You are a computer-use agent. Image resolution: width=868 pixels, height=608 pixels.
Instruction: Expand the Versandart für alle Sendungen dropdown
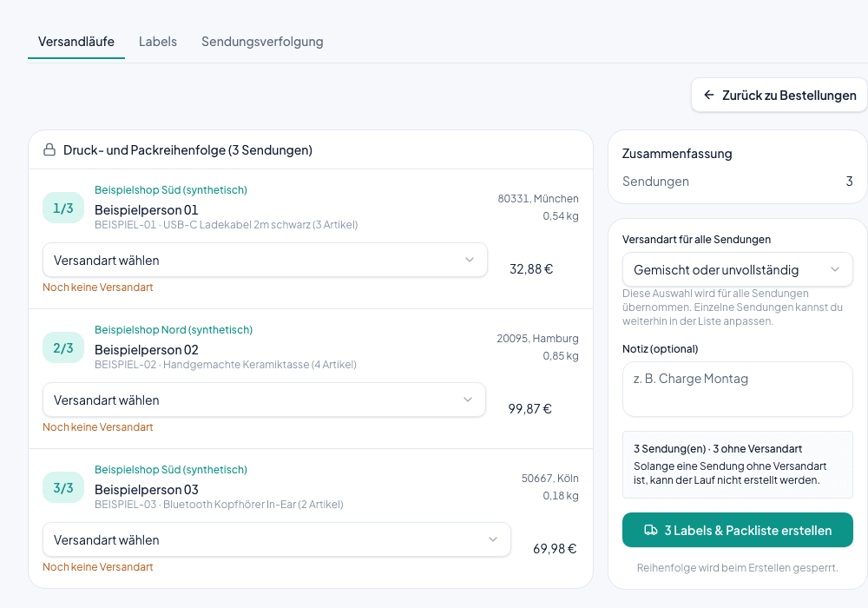[737, 269]
